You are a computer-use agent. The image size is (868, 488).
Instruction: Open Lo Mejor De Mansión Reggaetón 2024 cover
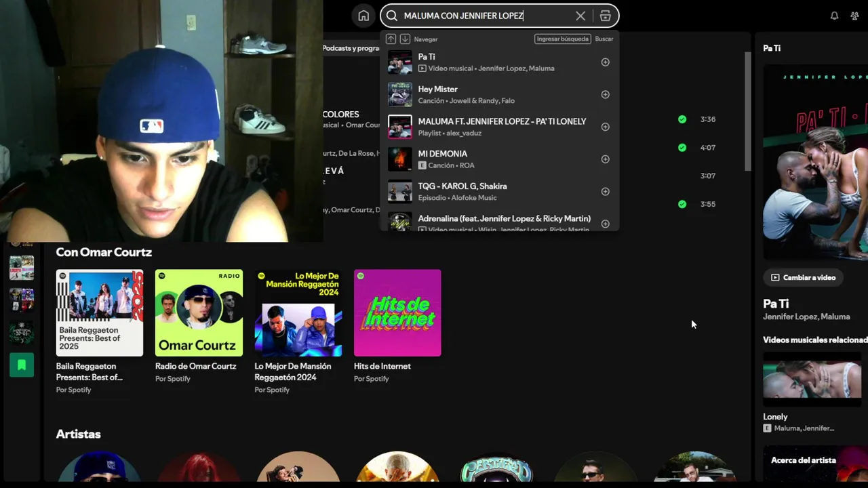pyautogui.click(x=298, y=313)
